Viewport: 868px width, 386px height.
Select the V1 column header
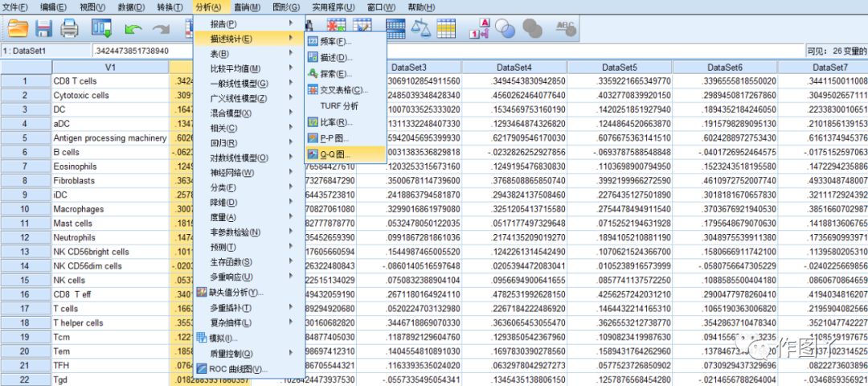point(110,67)
